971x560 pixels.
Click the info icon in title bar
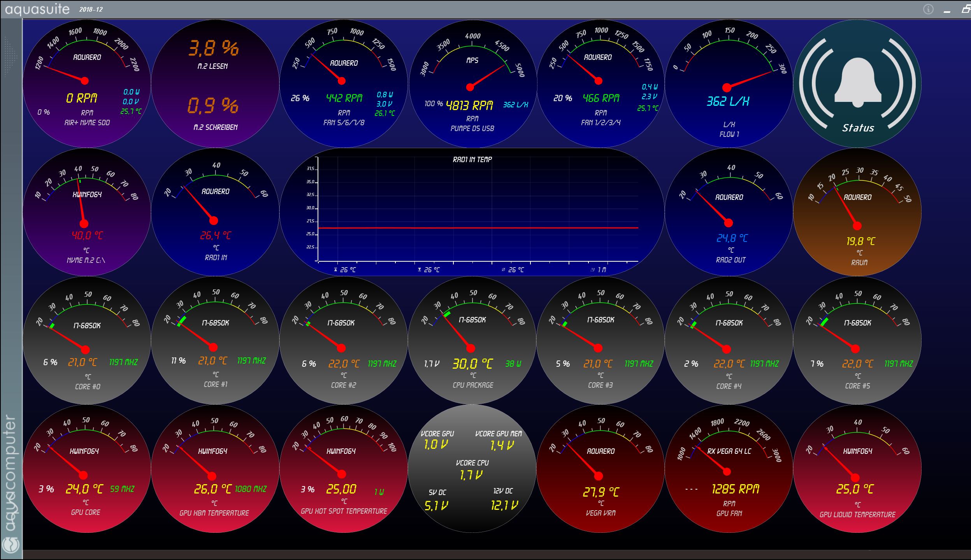click(928, 9)
